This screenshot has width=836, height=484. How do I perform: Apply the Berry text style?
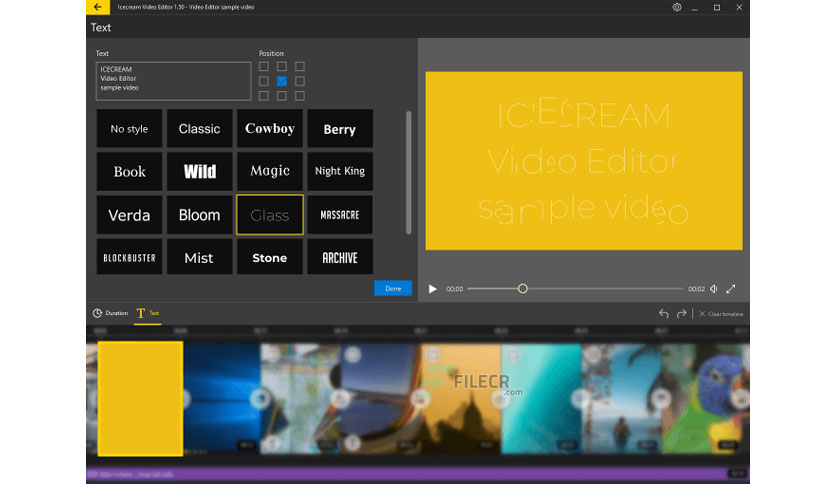coord(340,128)
